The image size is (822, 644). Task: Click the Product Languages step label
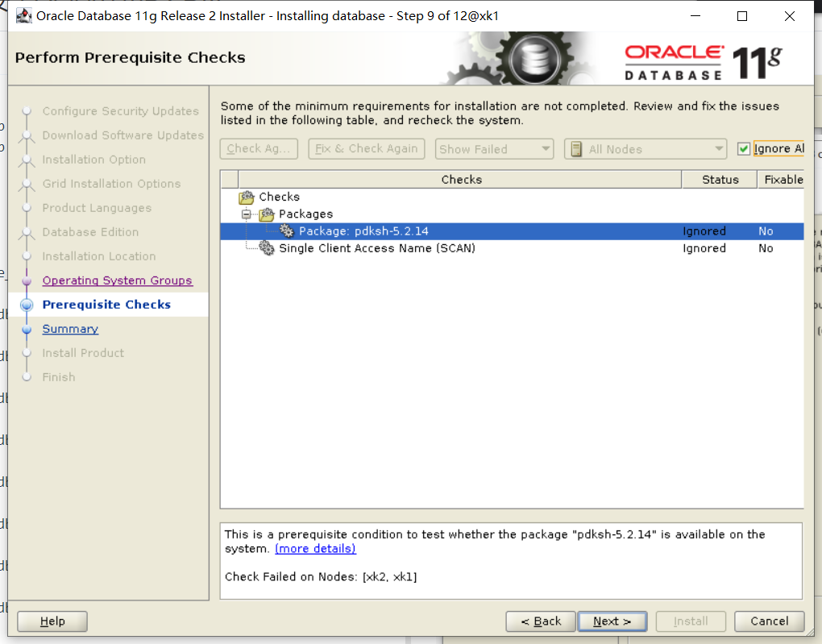[x=97, y=208]
